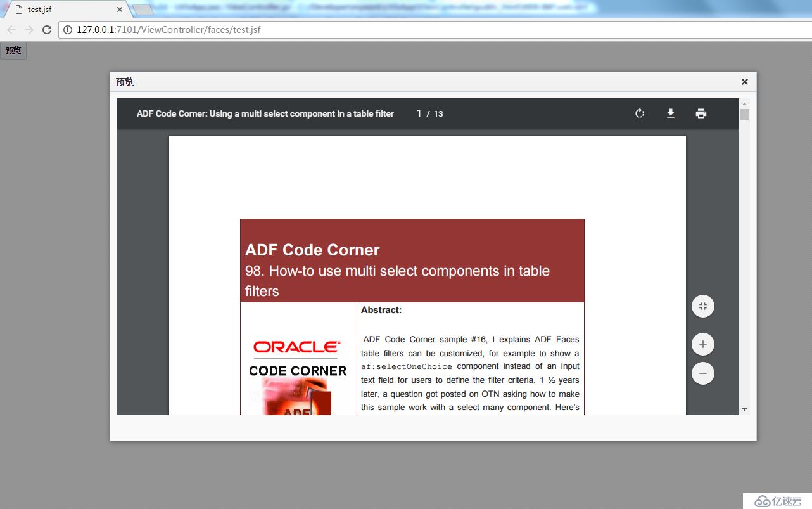Click the scroll up arrow of the viewer
Image resolution: width=812 pixels, height=509 pixels.
coord(744,104)
